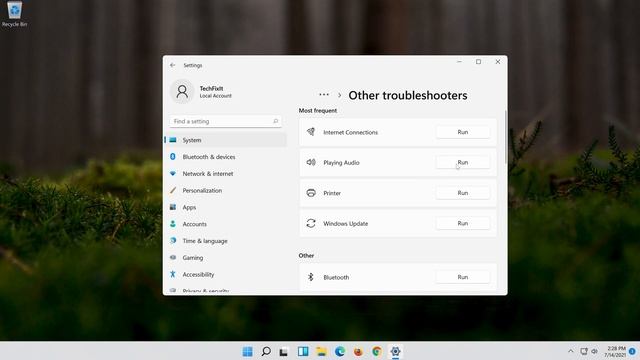Run the Internet Connections troubleshooter
640x360 pixels.
(x=462, y=132)
